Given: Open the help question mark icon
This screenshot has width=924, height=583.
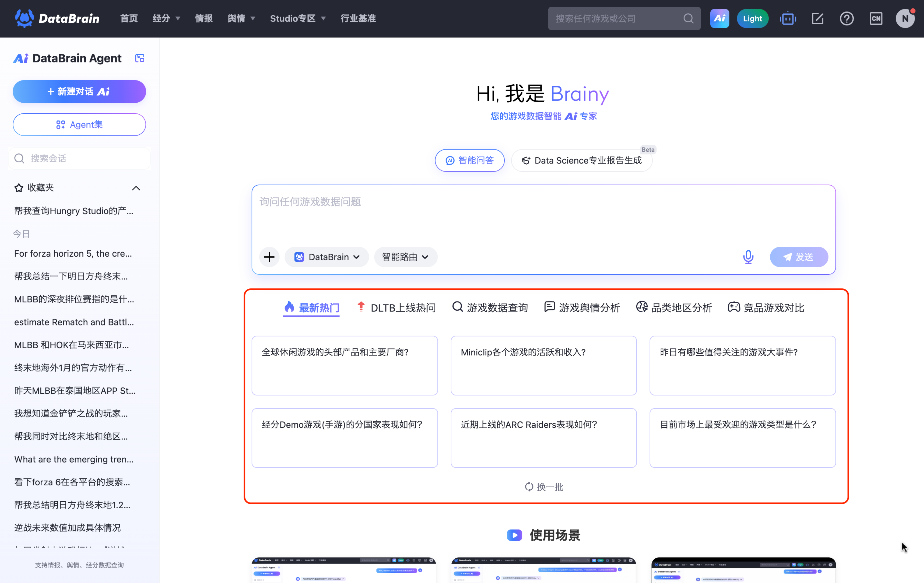Looking at the screenshot, I should (x=846, y=18).
